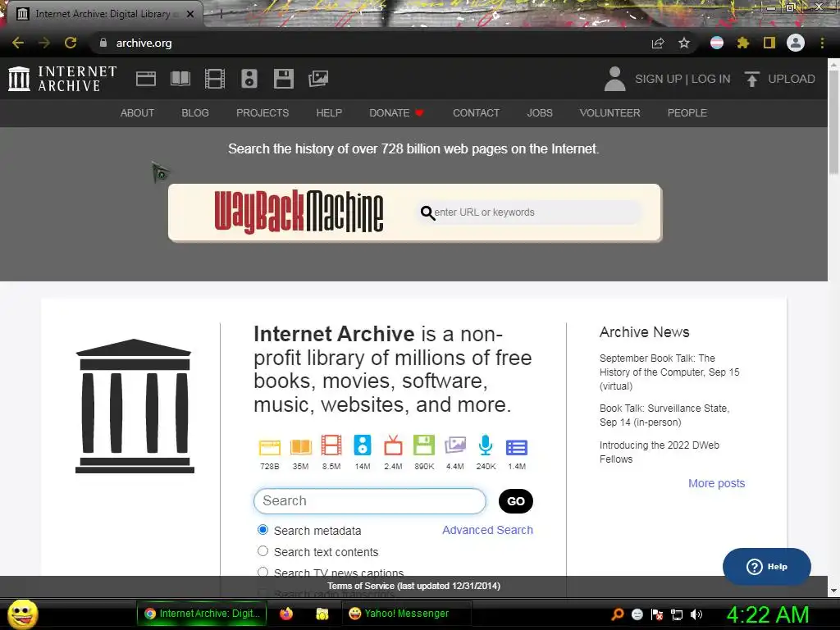
Task: Open the VOLUNTEER menu item
Action: [609, 113]
